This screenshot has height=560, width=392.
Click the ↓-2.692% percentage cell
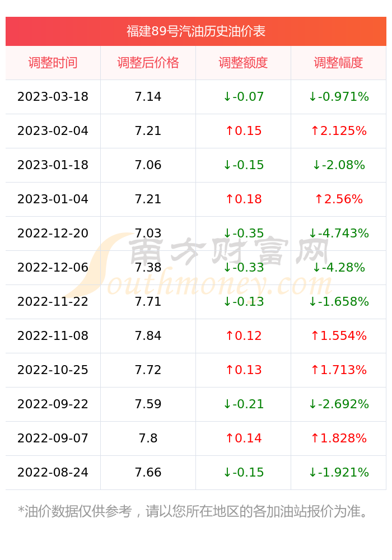click(x=338, y=404)
